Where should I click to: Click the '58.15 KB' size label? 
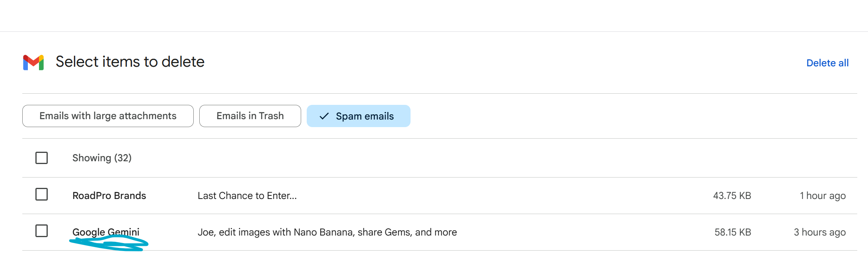(x=732, y=232)
